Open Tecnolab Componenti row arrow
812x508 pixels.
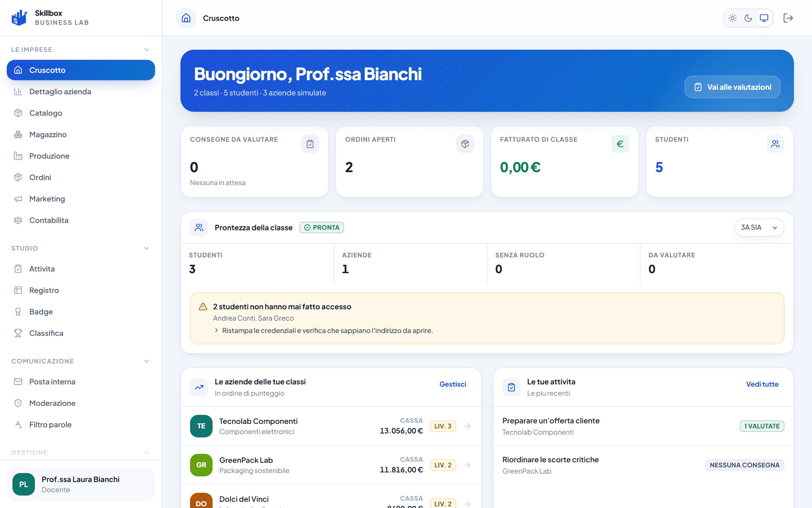(467, 426)
